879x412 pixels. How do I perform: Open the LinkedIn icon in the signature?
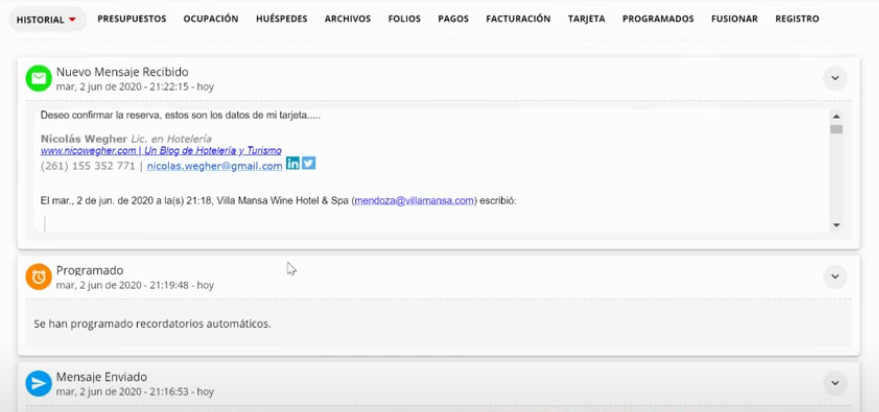(293, 163)
